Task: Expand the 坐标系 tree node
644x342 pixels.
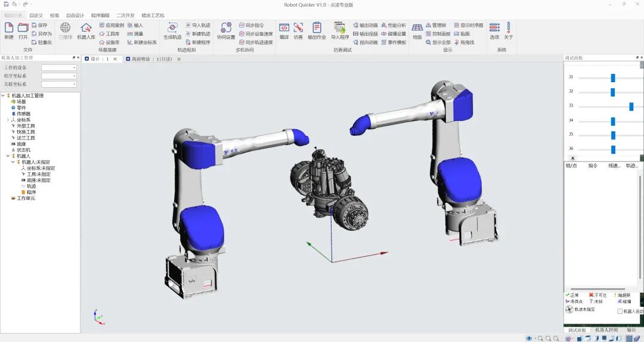Action: 8,120
